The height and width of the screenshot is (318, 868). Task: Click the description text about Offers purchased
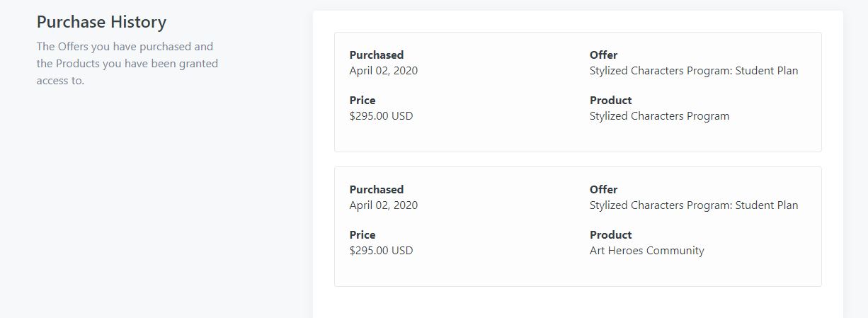(127, 64)
